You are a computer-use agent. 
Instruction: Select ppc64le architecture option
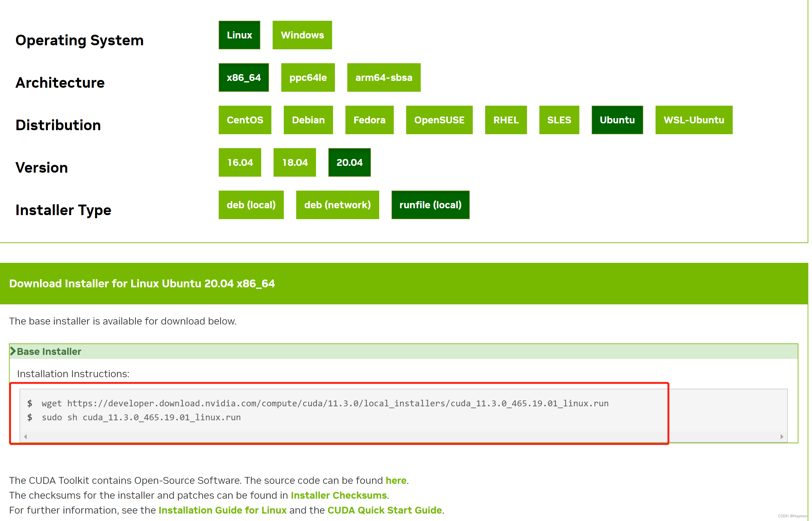coord(307,77)
